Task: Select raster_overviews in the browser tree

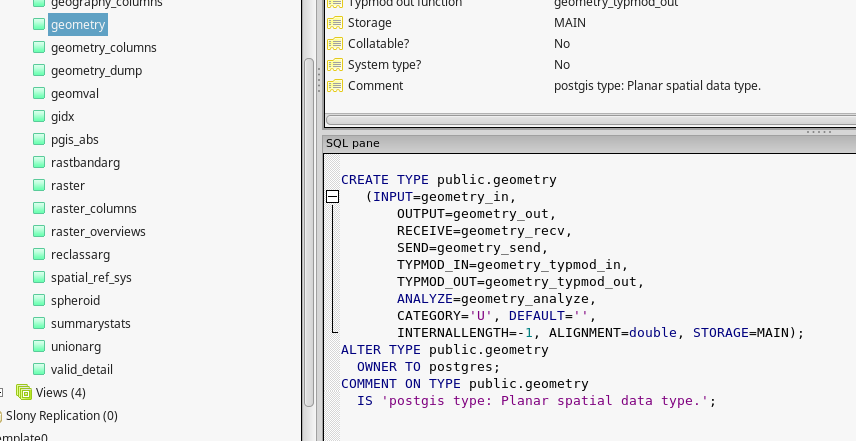Action: (x=98, y=232)
